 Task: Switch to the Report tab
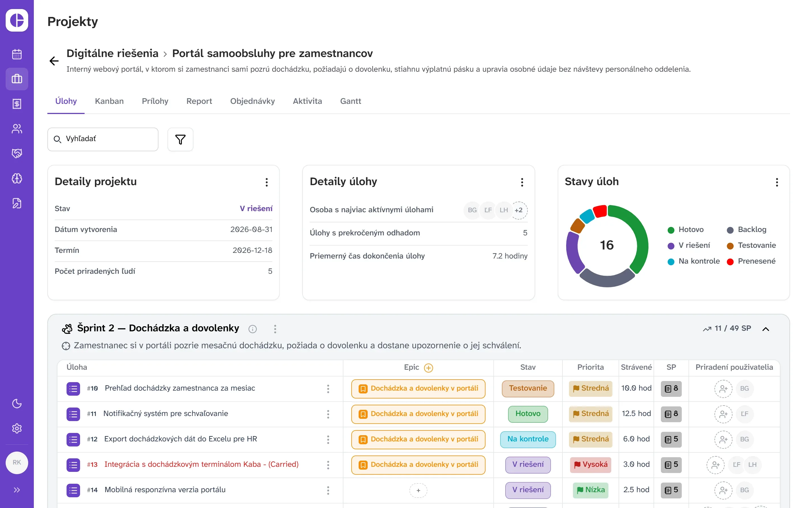pyautogui.click(x=199, y=101)
